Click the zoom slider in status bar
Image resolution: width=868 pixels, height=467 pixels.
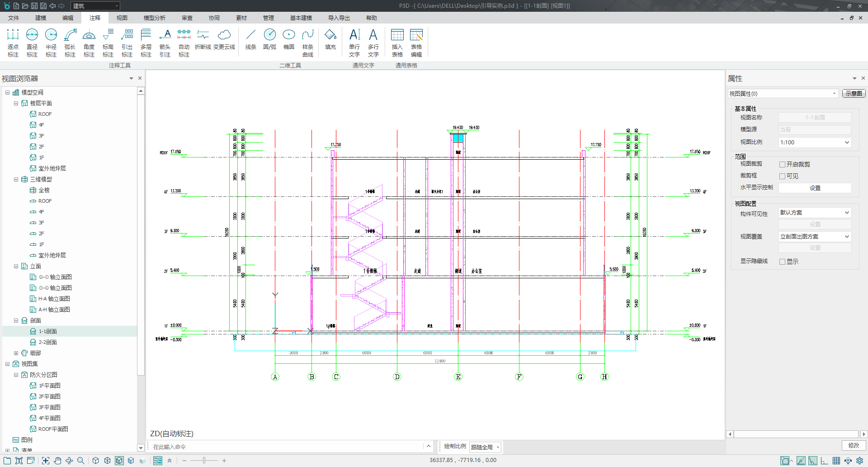(204, 461)
